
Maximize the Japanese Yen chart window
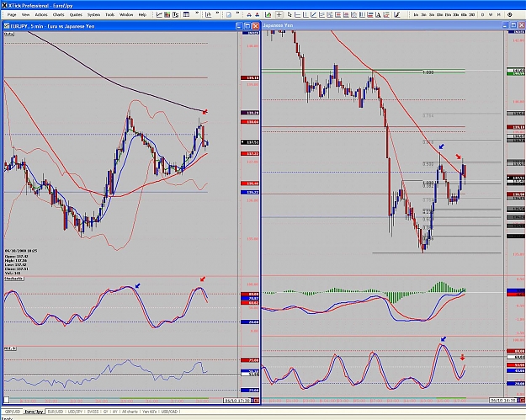[x=513, y=25]
